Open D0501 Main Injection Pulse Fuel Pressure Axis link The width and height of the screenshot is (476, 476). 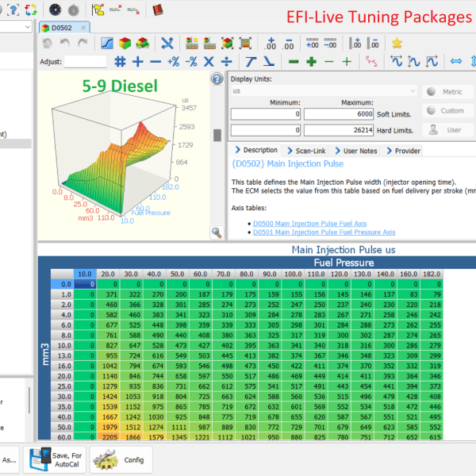coord(324,232)
